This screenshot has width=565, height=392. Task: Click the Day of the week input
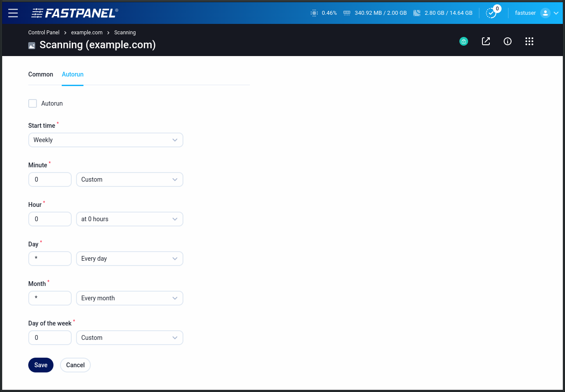(x=50, y=338)
